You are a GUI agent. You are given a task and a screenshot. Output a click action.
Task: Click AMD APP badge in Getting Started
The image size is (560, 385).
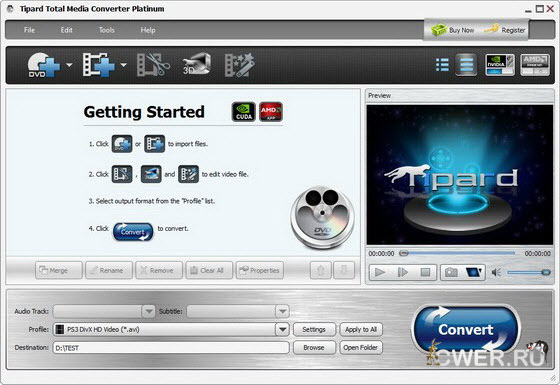[271, 112]
